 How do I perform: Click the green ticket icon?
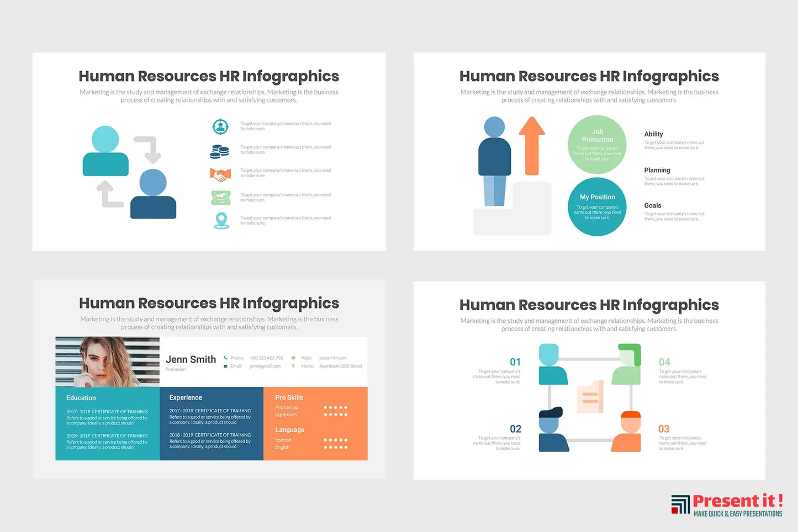point(220,198)
